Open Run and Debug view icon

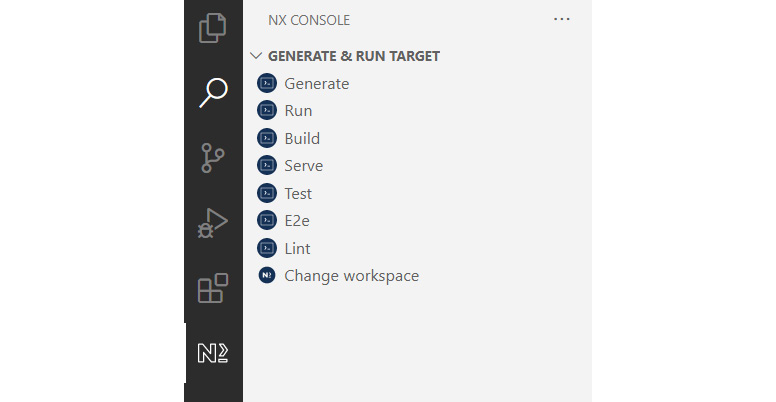click(213, 223)
